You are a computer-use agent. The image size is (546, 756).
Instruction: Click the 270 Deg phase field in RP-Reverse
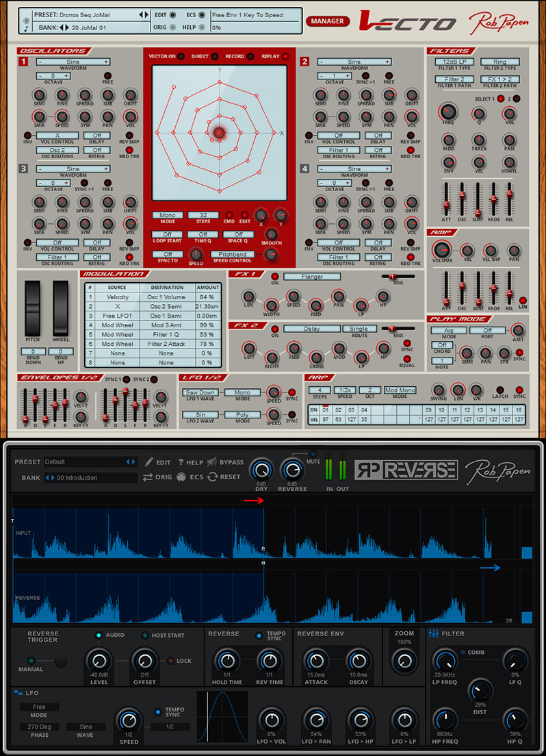39,727
